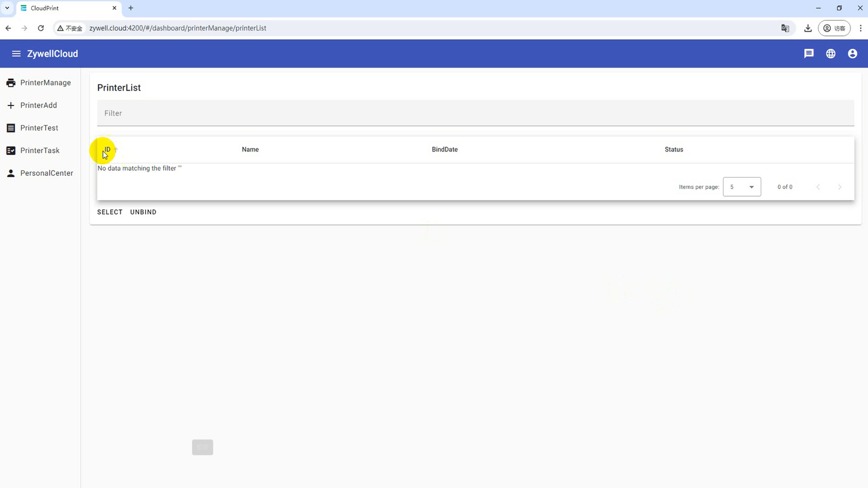Click the PrinterTask checklist icon
The image size is (868, 488).
tap(11, 150)
